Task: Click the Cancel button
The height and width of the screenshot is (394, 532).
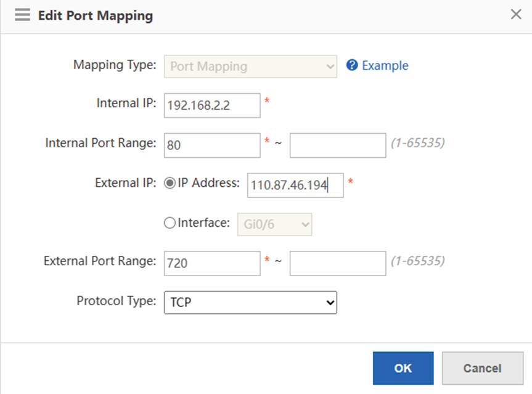Action: pos(483,368)
